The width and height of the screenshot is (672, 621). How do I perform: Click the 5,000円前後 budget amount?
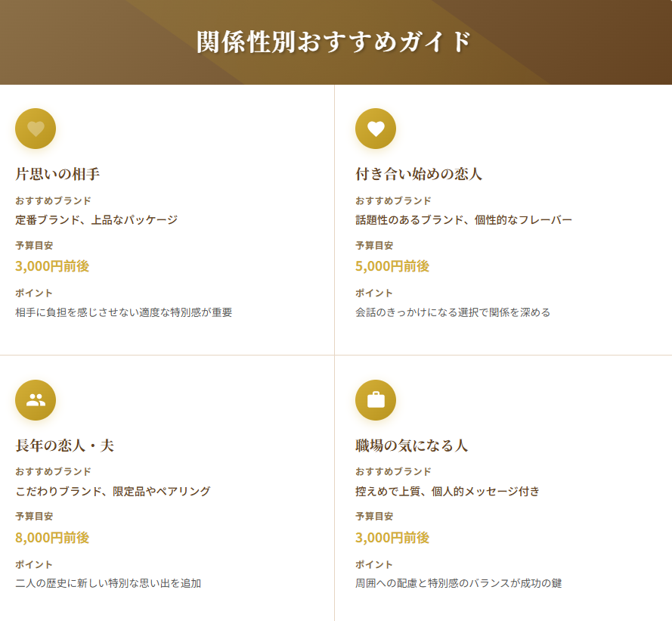tap(392, 266)
